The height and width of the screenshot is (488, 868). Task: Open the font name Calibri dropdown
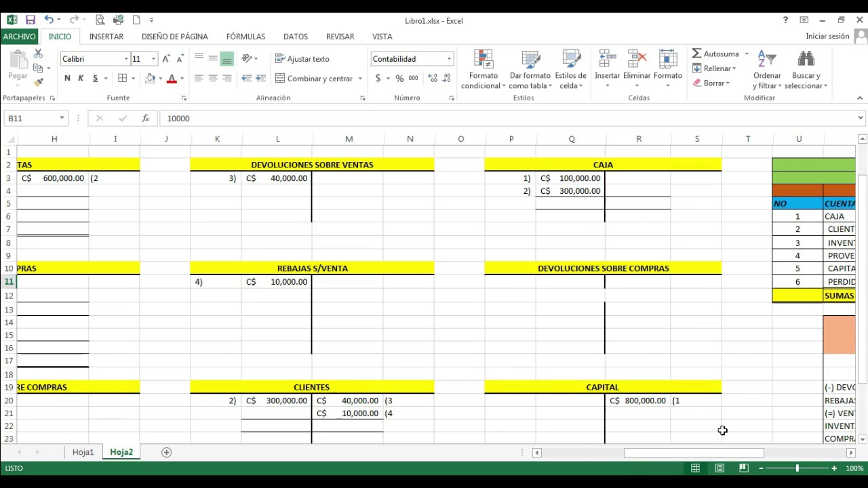tap(126, 59)
